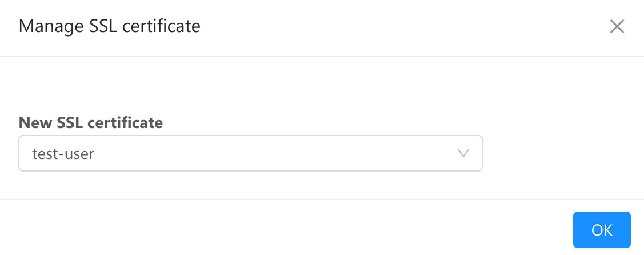Toggle the certificate list with the chevron
The height and width of the screenshot is (255, 644).
click(463, 153)
